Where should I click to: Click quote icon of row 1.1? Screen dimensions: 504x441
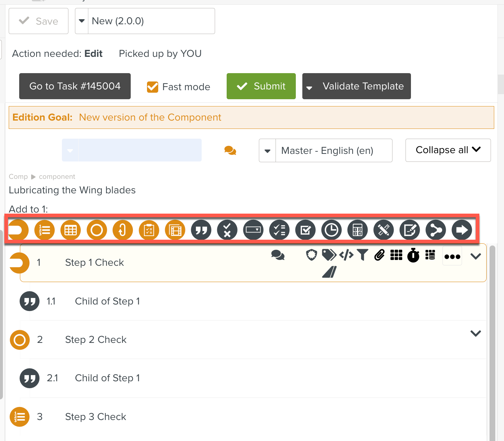click(30, 301)
